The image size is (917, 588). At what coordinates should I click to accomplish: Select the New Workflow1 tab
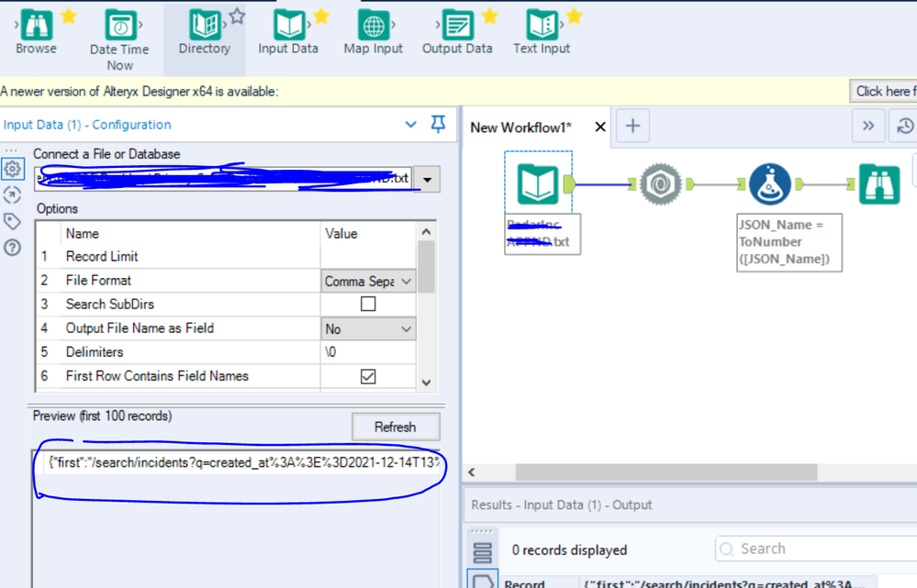click(520, 128)
